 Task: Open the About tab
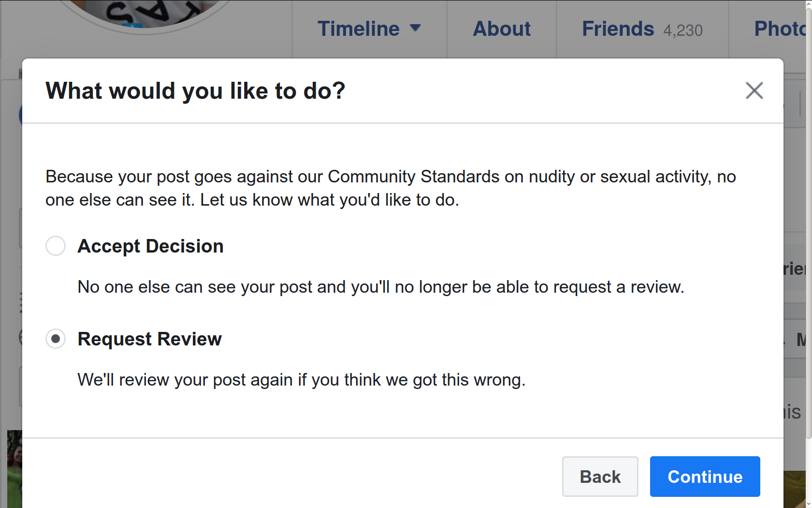click(x=502, y=29)
